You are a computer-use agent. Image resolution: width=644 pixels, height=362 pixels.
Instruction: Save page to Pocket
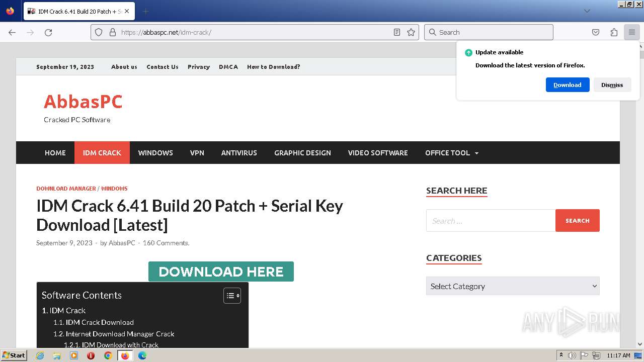(596, 32)
